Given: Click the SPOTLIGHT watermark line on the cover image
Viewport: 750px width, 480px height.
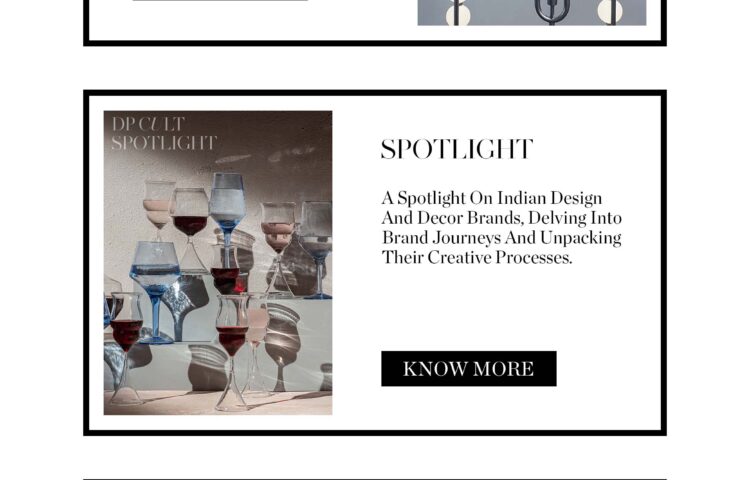Looking at the screenshot, I should pos(164,142).
